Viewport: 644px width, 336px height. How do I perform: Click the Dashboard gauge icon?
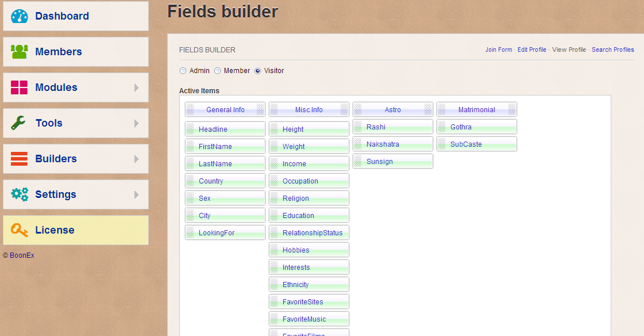point(20,16)
